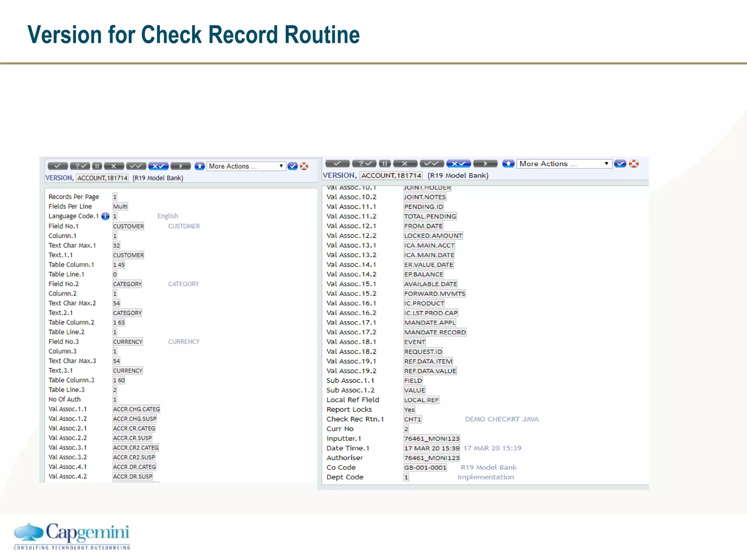Click the commit checkmark icon in left toolbar
Viewport: 747px width, 560px height.
[x=58, y=166]
